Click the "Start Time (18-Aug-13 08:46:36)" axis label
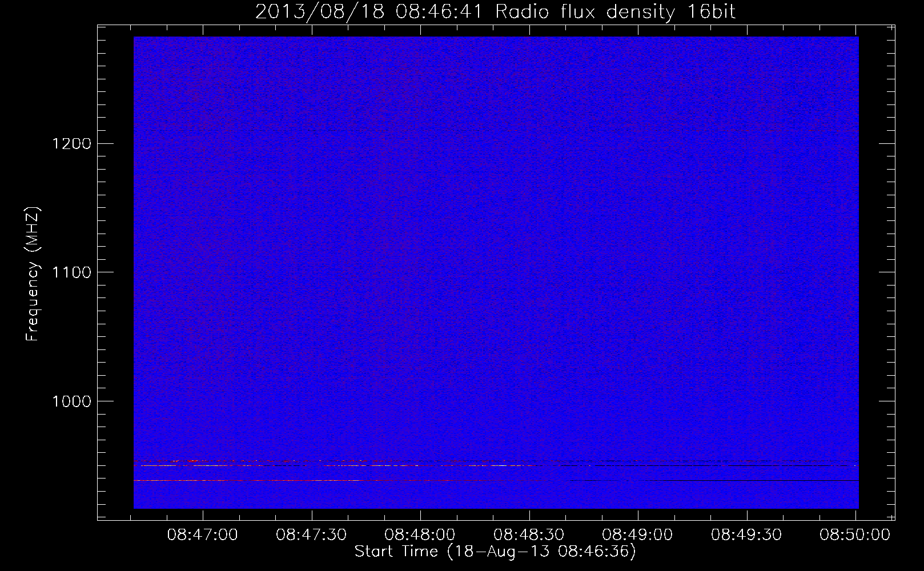924x571 pixels. click(x=495, y=552)
